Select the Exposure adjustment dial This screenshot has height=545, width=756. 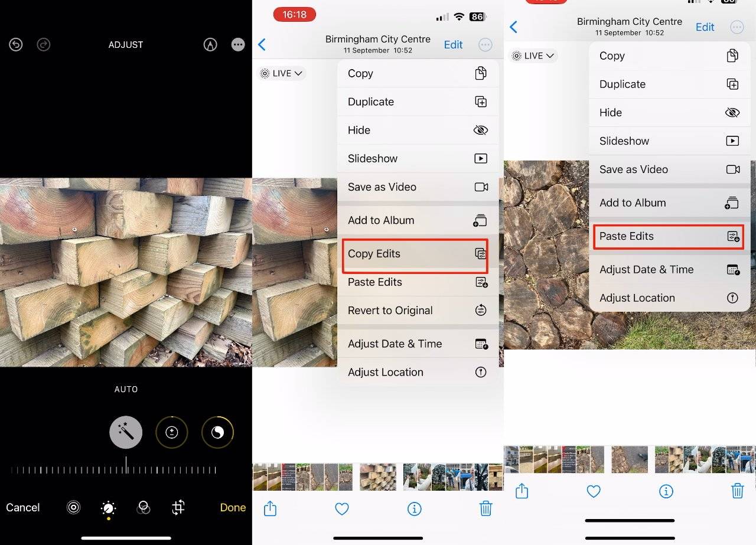[171, 433]
